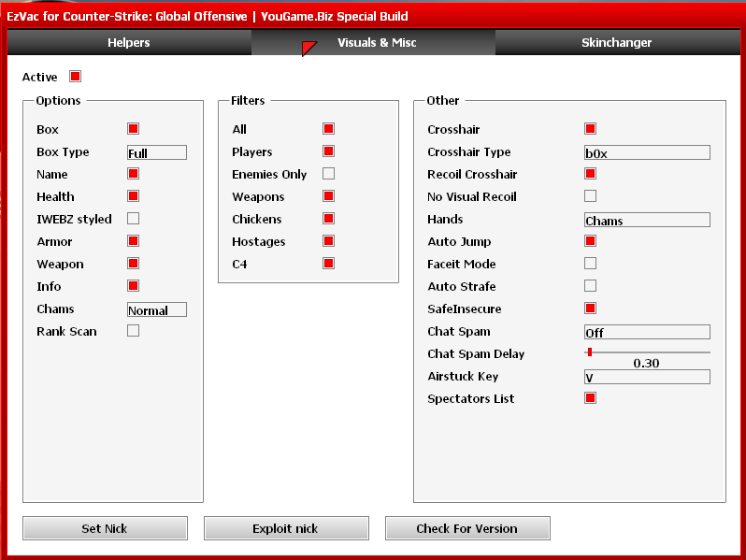Open the Hands dropdown showing Chams

click(647, 220)
